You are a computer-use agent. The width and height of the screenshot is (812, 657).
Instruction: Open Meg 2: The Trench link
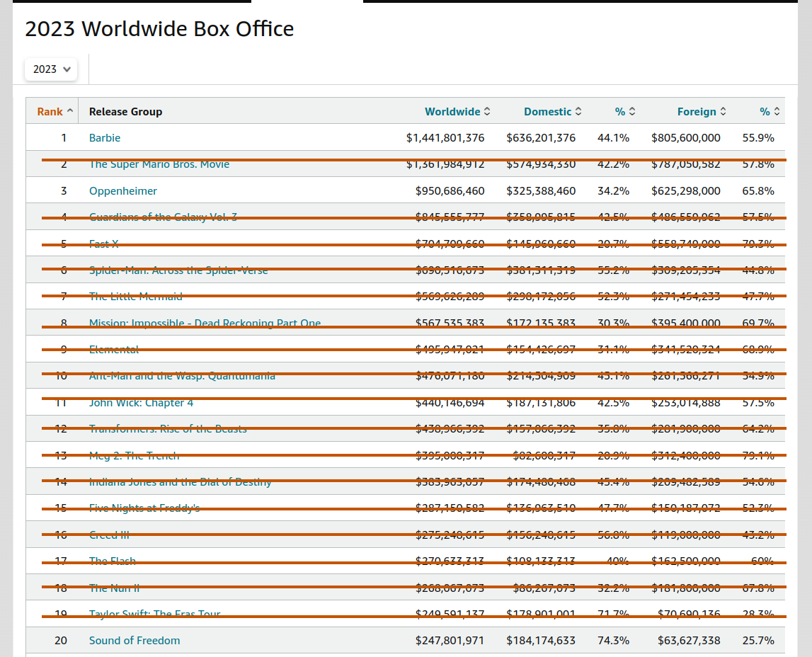click(134, 456)
